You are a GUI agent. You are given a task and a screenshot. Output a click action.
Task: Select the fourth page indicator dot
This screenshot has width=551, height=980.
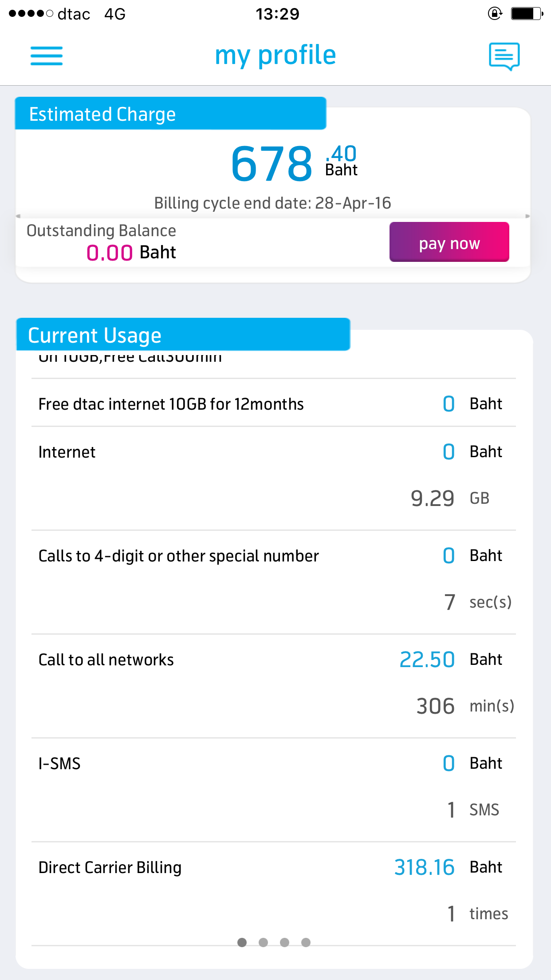point(306,942)
